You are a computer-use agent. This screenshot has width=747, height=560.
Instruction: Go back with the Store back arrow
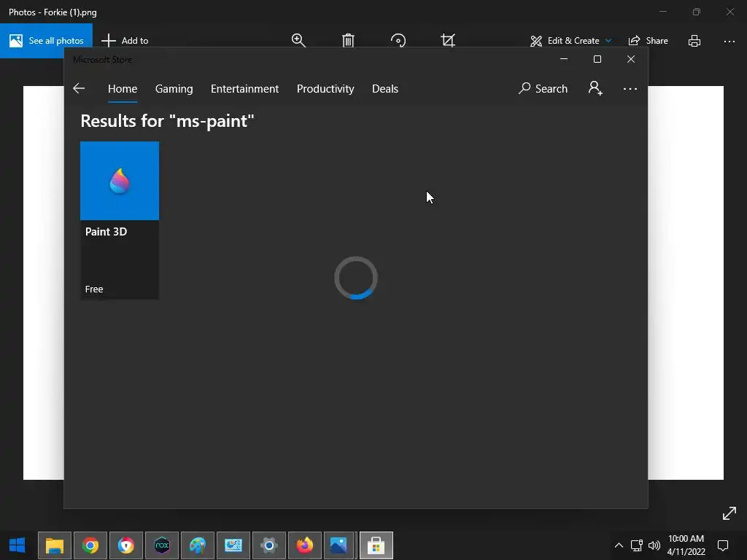[79, 88]
